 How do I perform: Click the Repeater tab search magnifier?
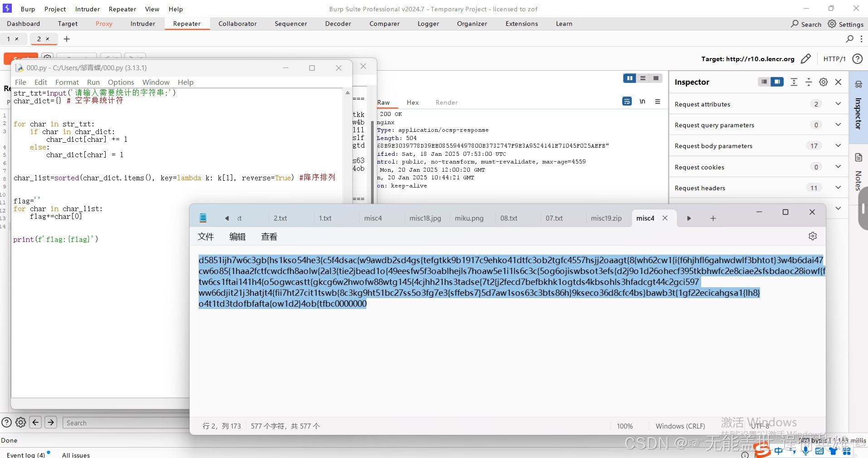[850, 39]
